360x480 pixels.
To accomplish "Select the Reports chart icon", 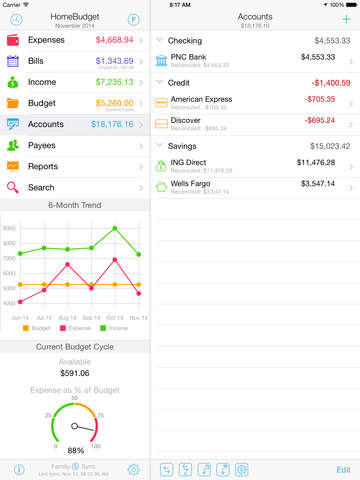I will coord(13,166).
